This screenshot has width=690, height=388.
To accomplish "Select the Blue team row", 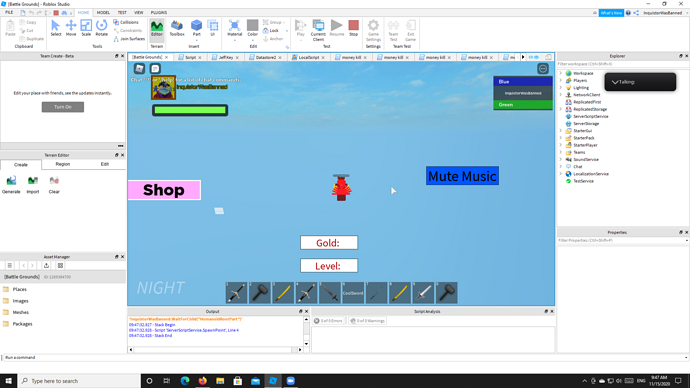I will pyautogui.click(x=523, y=81).
